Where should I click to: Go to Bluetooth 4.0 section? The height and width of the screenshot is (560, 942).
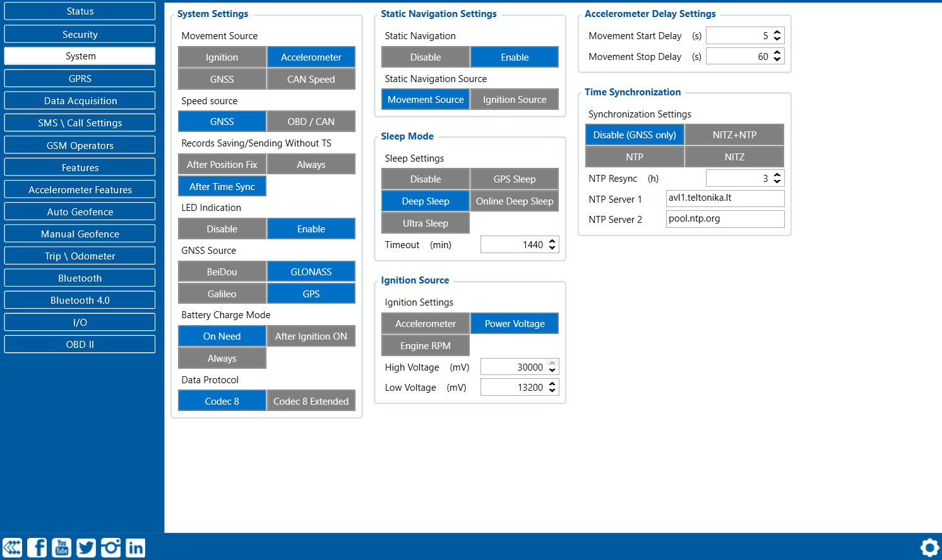80,301
